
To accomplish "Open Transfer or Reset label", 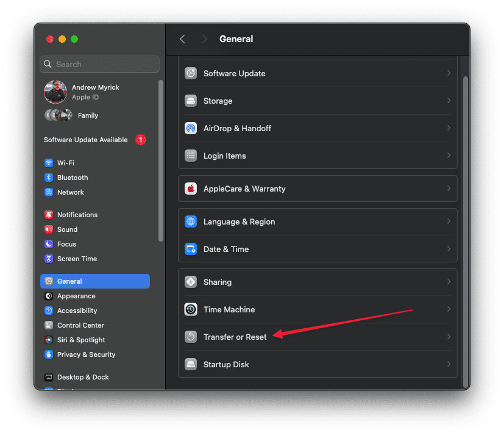I will pos(235,337).
